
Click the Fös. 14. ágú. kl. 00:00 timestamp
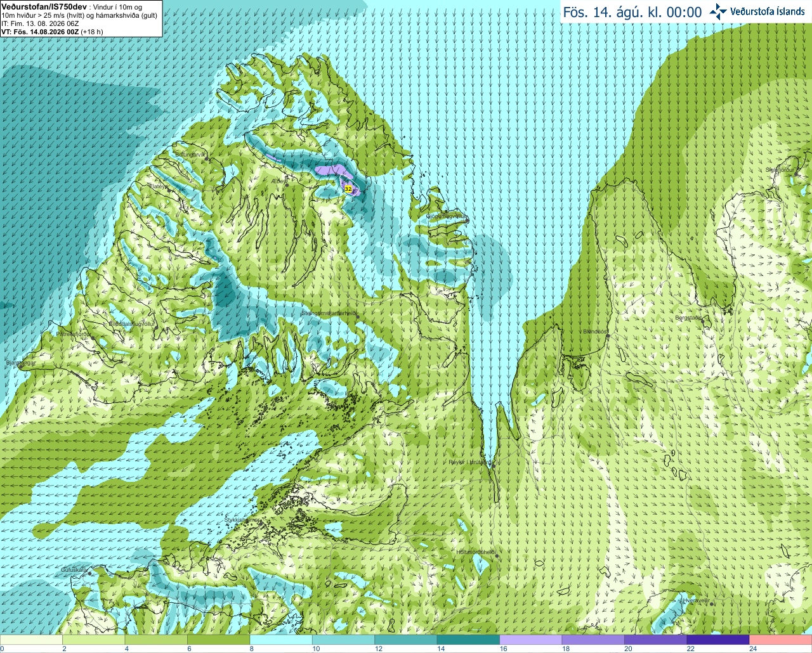click(x=632, y=12)
